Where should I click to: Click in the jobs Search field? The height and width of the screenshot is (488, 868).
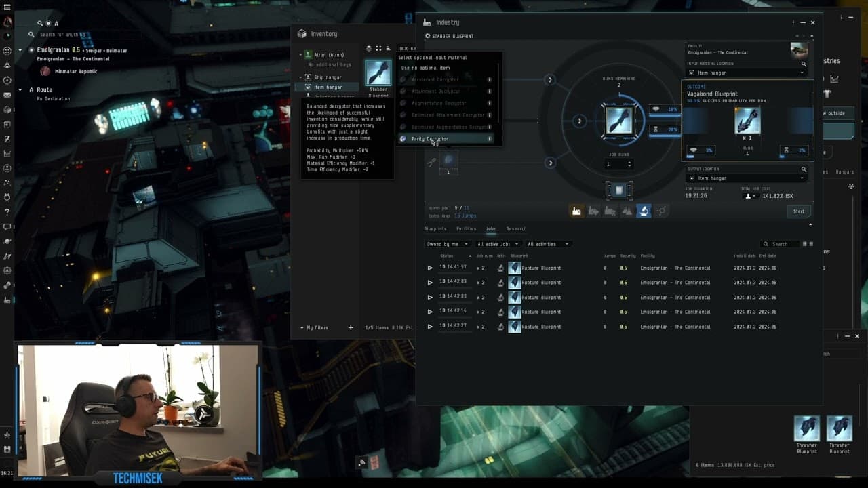(x=780, y=244)
